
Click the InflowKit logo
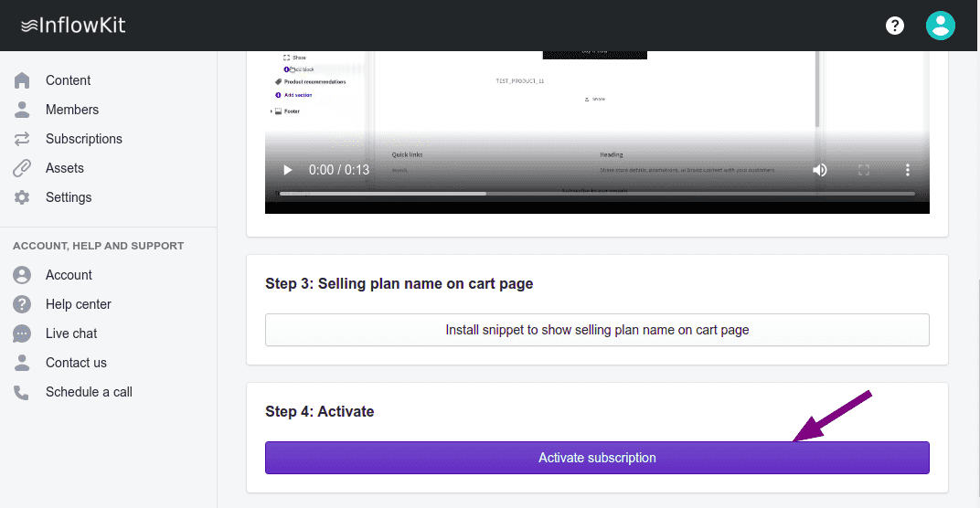click(x=73, y=26)
